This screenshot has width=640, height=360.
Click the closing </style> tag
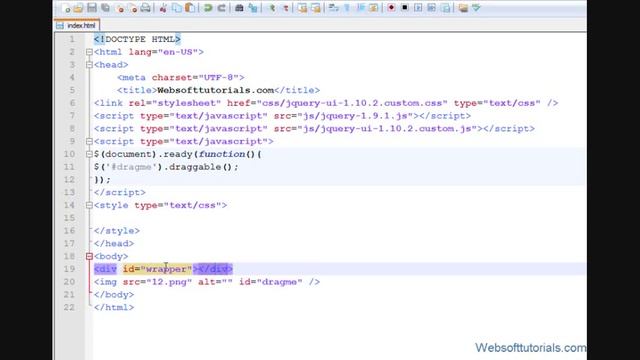pos(117,231)
